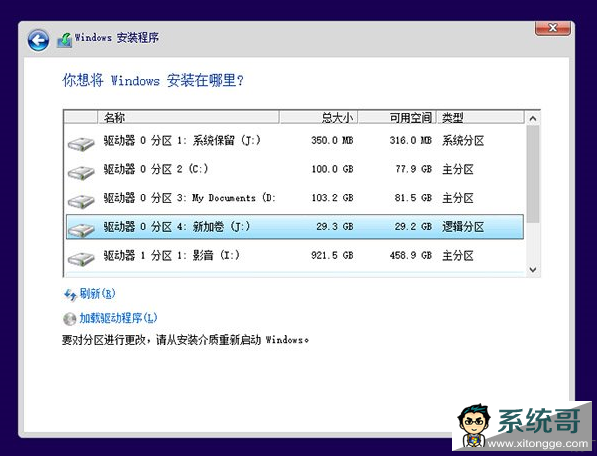597x456 pixels.
Task: Sort by 可用空间 column header
Action: (x=397, y=117)
